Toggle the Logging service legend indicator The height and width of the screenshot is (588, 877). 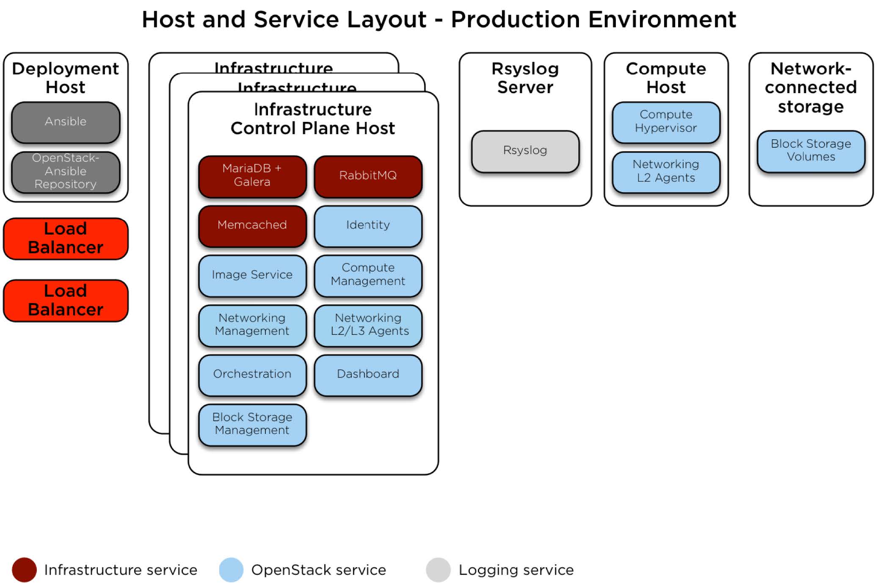click(x=438, y=570)
